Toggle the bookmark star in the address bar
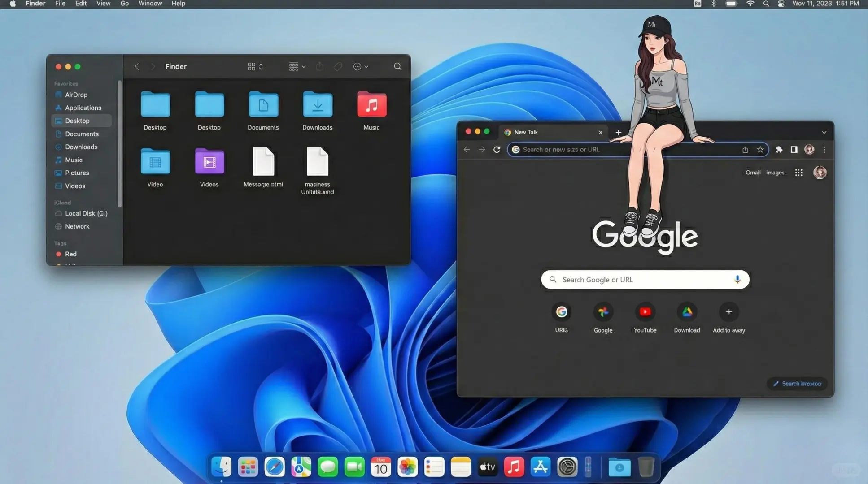 pos(760,149)
